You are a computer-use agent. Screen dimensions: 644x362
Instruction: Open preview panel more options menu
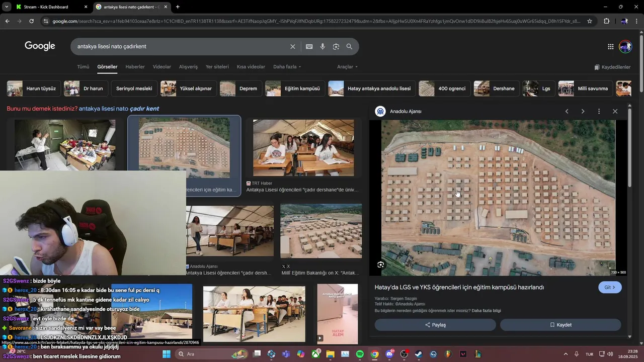(599, 111)
